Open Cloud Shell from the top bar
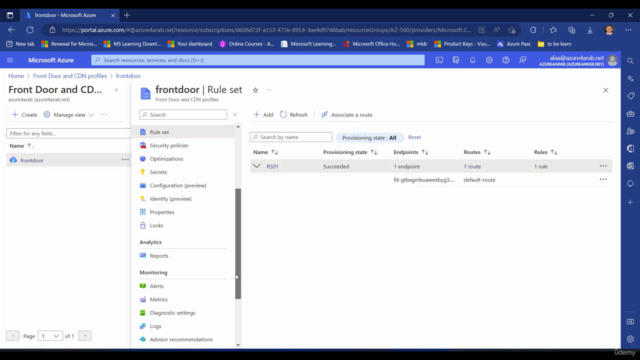This screenshot has width=640, height=360. pyautogui.click(x=439, y=60)
